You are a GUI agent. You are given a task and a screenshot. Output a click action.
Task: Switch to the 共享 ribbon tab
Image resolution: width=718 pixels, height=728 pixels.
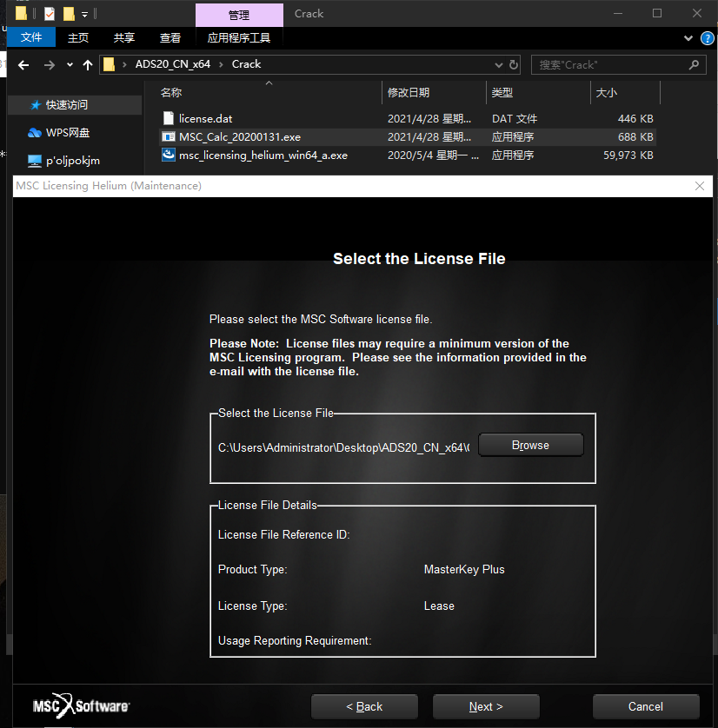[x=124, y=37]
